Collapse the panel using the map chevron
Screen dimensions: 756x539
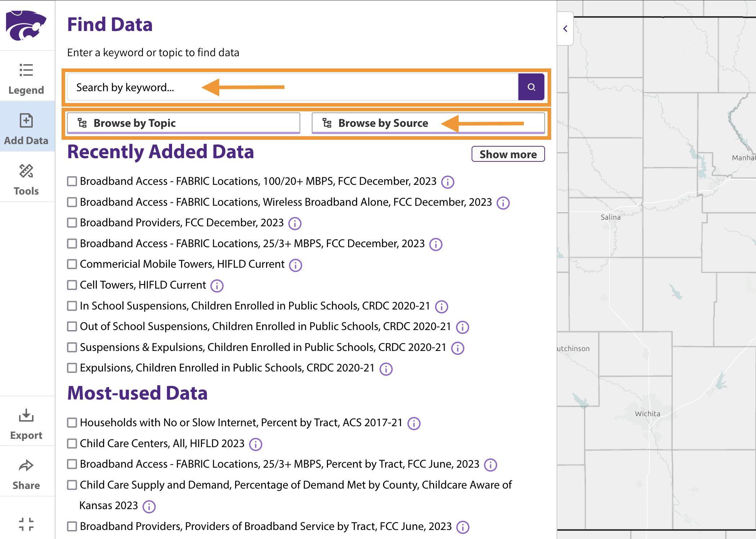coord(565,29)
